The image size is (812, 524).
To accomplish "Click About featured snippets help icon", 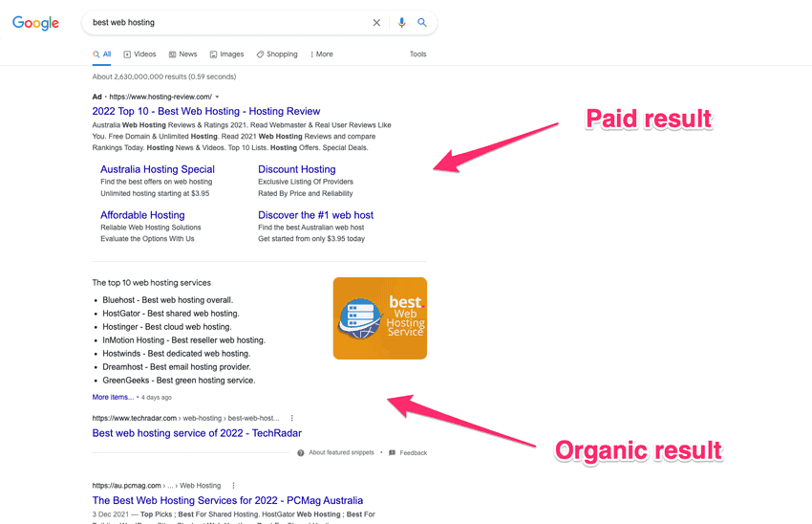I will point(301,453).
